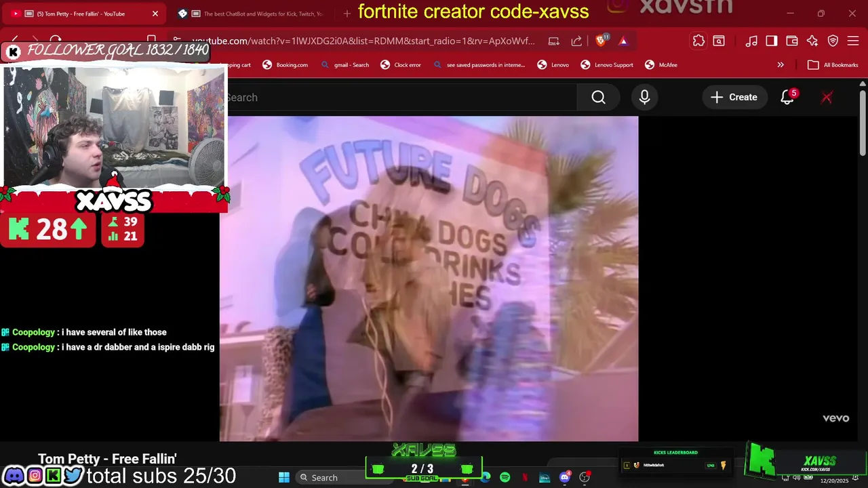Open the Brave VPN shield icon
This screenshot has height=488, width=868.
coord(833,41)
